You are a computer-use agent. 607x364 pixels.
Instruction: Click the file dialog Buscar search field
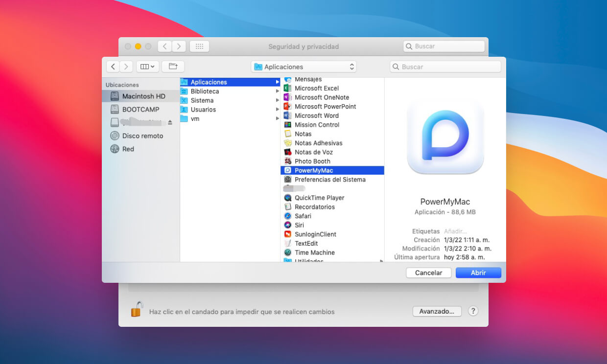pos(445,67)
